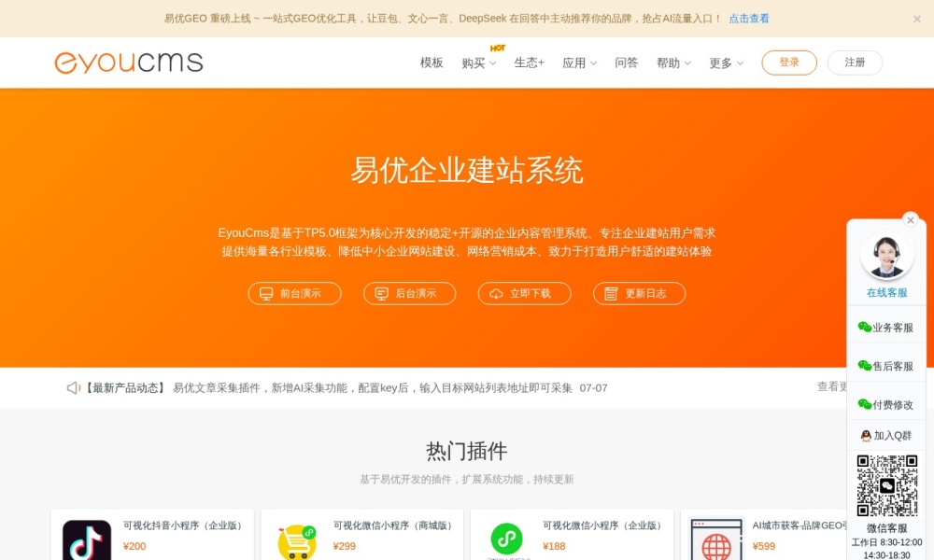Open the 帮助 menu

[x=668, y=63]
